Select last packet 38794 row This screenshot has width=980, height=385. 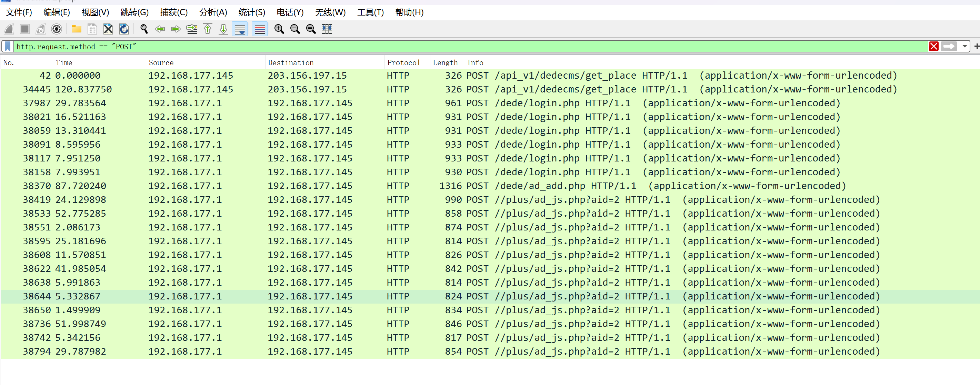(490, 352)
